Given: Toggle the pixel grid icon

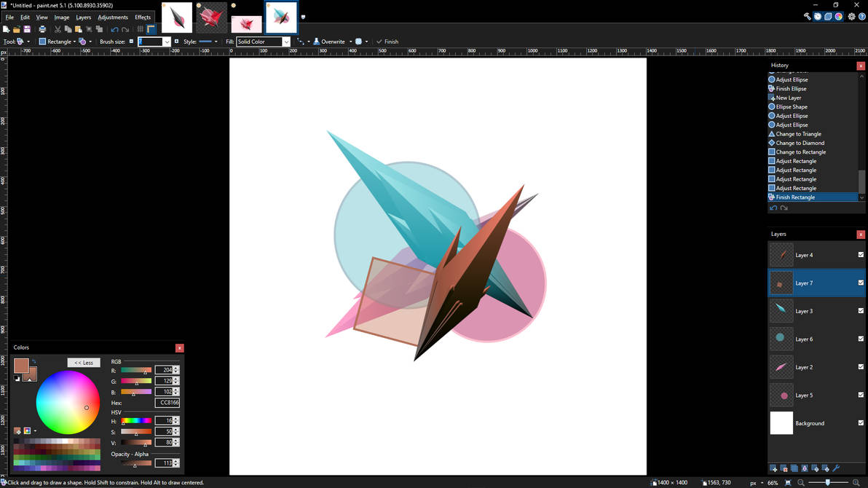Looking at the screenshot, I should coord(141,30).
